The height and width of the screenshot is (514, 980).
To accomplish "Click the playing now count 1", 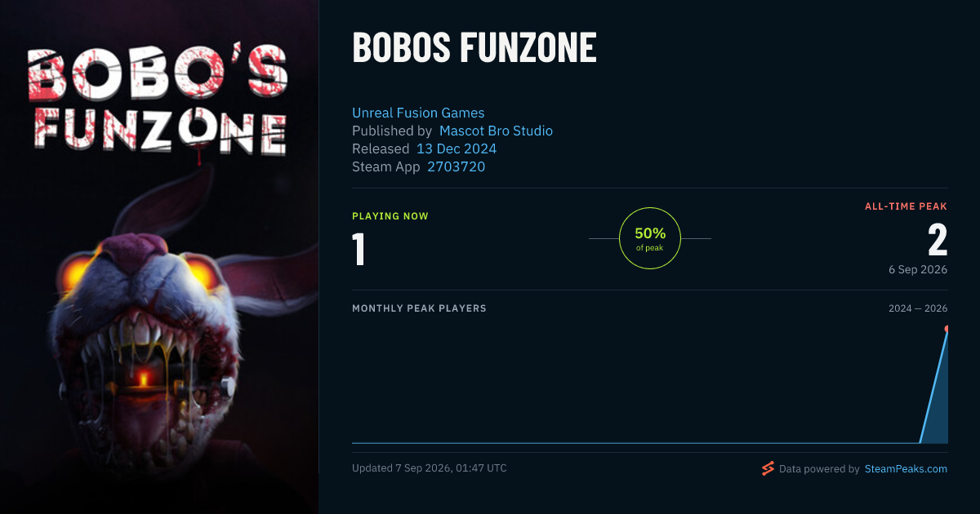I will (359, 250).
